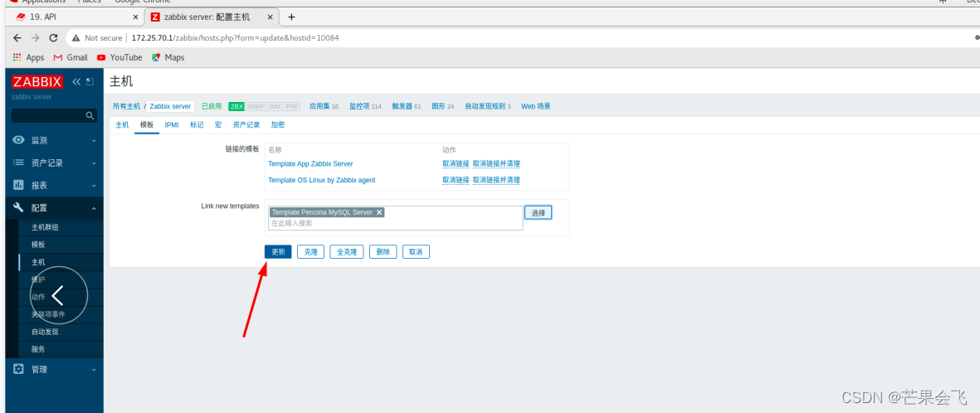Image resolution: width=980 pixels, height=413 pixels.
Task: Click the ZABBIX logo
Action: (x=37, y=81)
